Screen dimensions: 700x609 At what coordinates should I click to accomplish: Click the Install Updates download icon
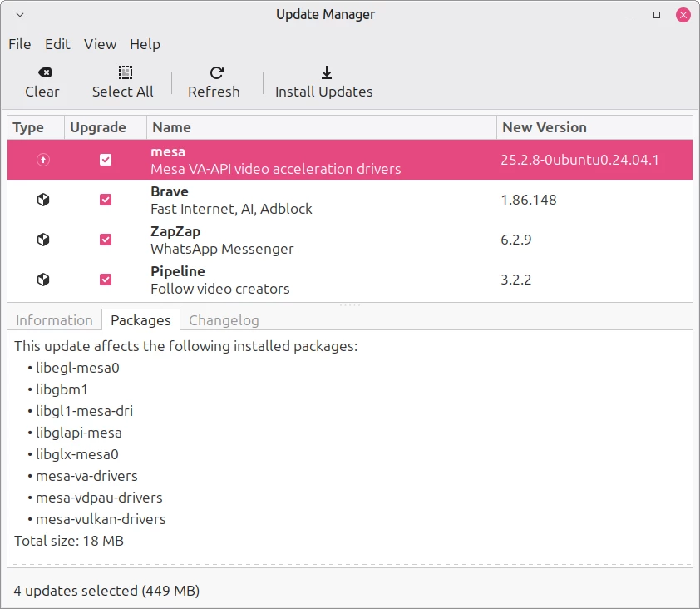tap(327, 72)
